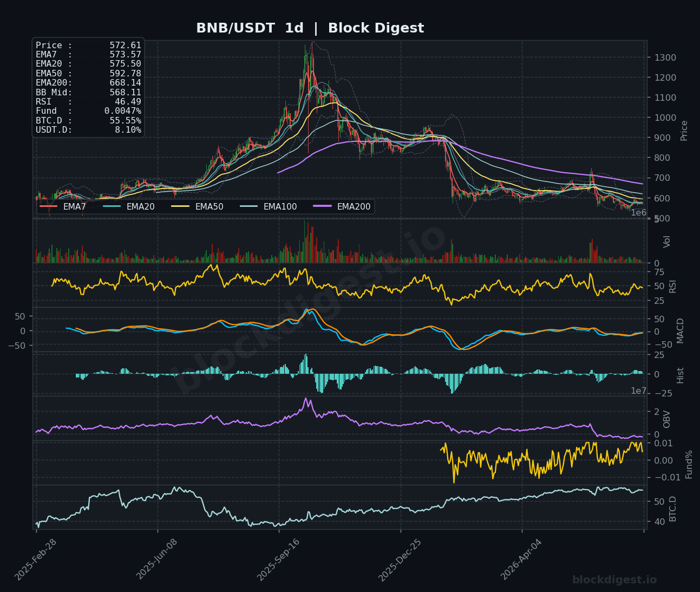The image size is (700, 592).
Task: Select the BB Mid 568.11 stats row
Action: (88, 93)
